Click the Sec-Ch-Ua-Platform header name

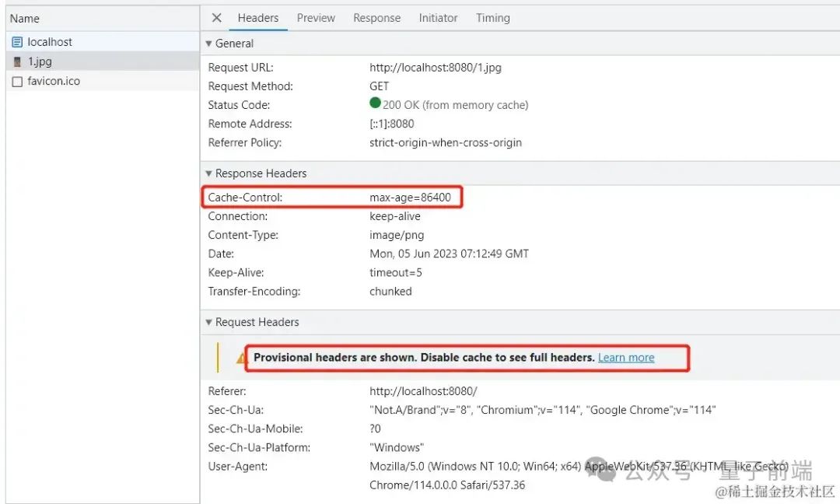(x=259, y=447)
